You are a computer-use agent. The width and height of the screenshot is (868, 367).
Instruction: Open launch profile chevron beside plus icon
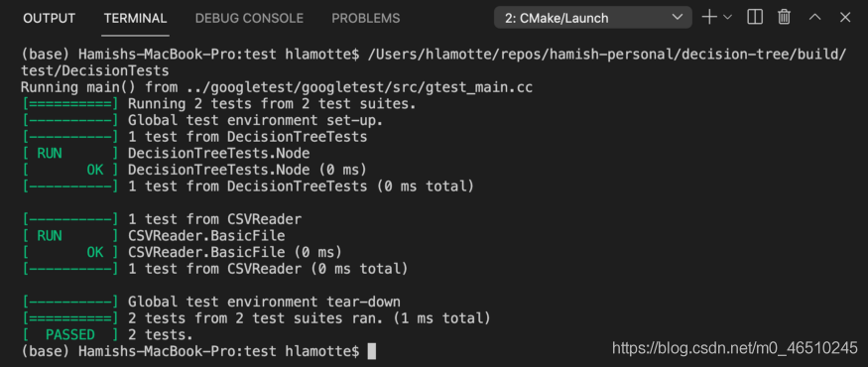tap(727, 17)
